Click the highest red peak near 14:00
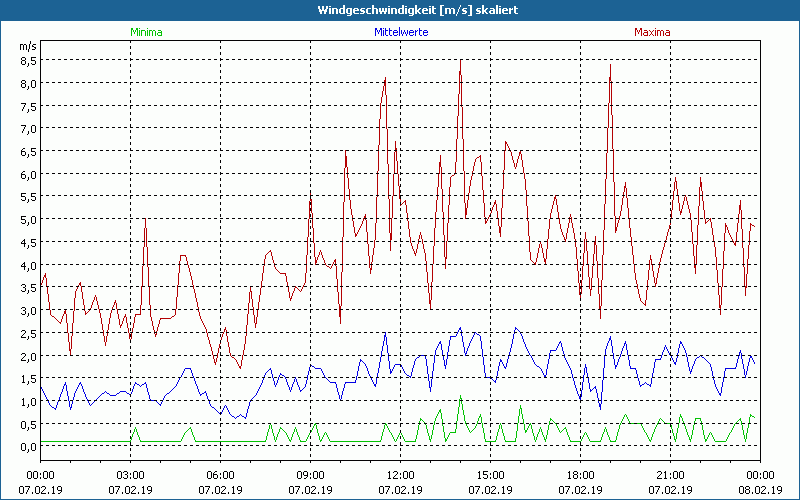This screenshot has width=800, height=500. tap(460, 61)
